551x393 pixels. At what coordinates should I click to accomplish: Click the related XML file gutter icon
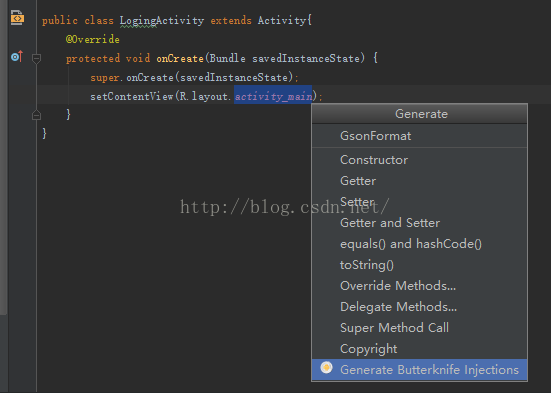[17, 18]
